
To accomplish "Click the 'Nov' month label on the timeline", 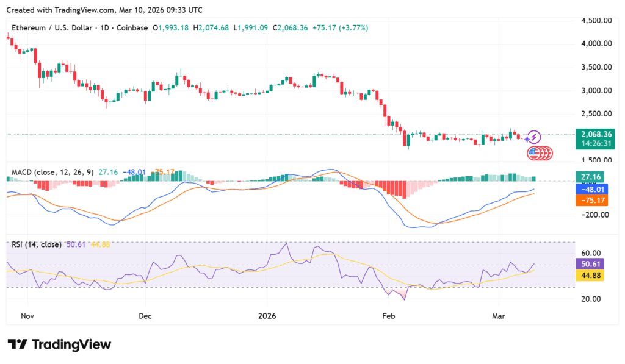I will (x=27, y=316).
